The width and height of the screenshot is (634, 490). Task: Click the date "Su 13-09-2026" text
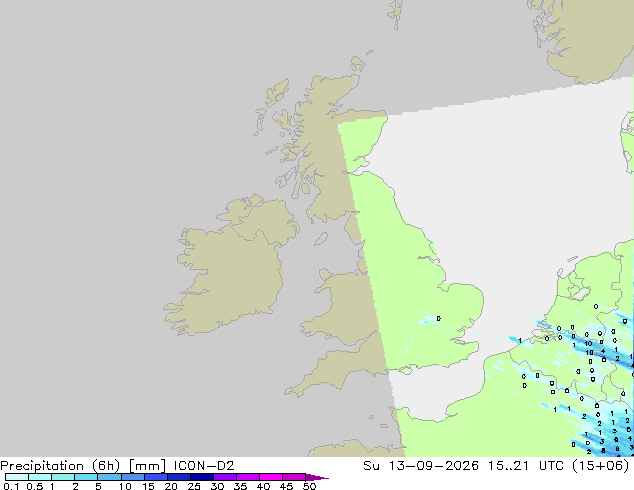tap(421, 466)
